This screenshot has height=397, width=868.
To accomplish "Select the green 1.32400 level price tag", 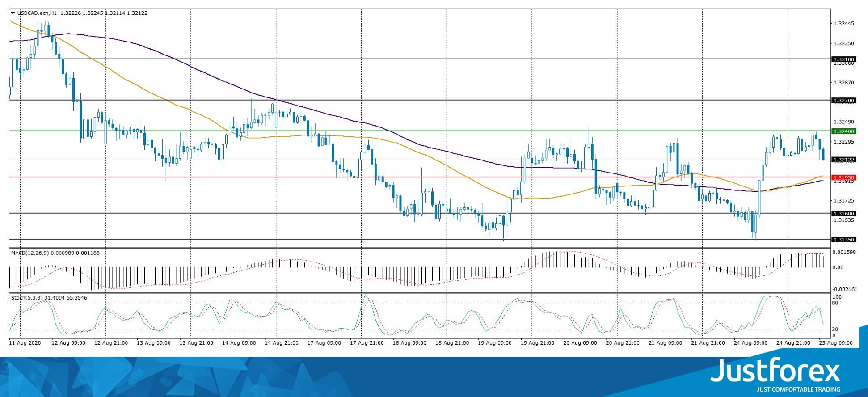I will click(844, 131).
